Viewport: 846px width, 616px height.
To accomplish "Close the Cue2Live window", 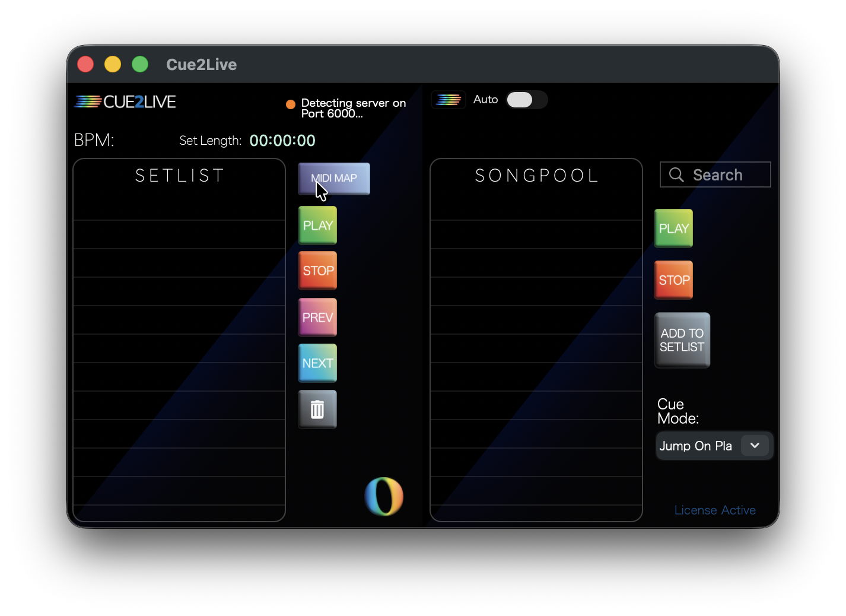I will (x=85, y=64).
